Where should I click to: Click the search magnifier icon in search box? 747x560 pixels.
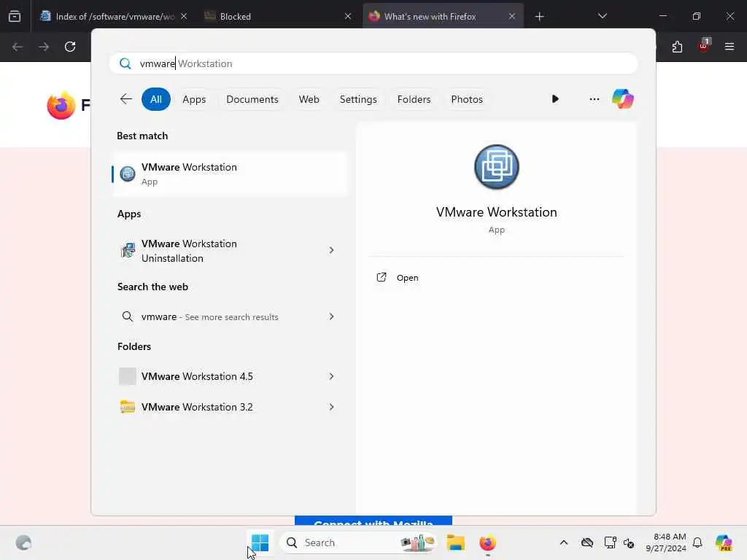click(125, 63)
